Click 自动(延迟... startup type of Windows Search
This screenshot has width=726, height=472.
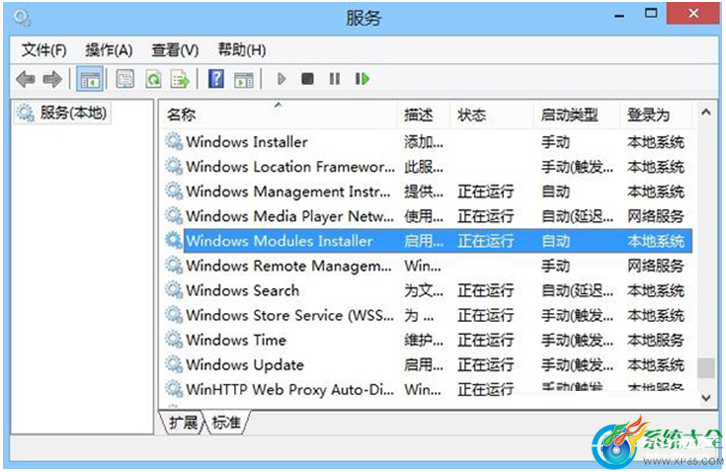click(x=577, y=290)
